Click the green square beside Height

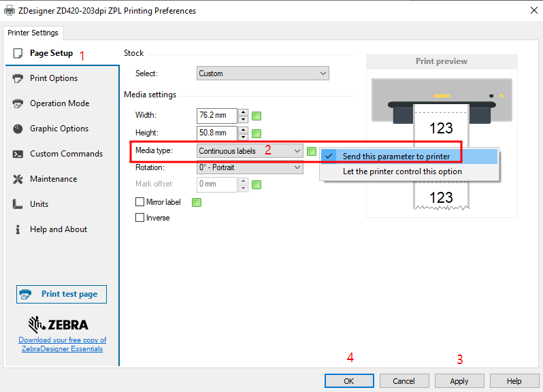[257, 133]
